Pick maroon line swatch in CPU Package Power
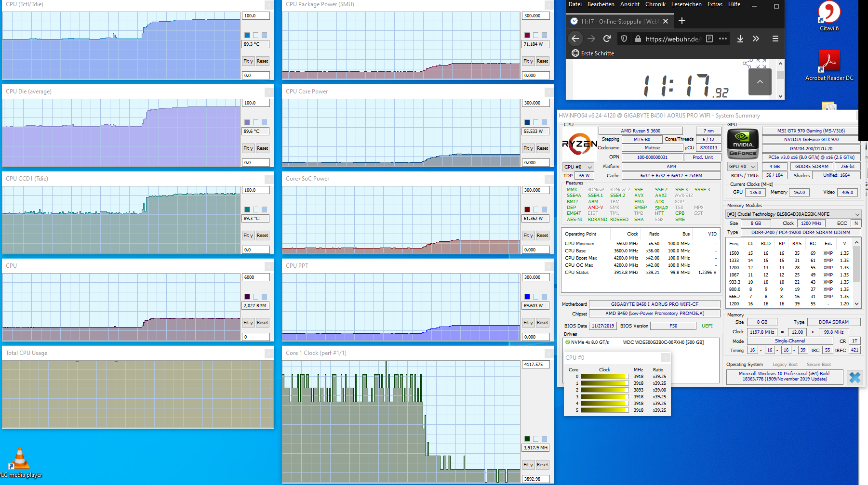Image resolution: width=868 pixels, height=485 pixels. click(x=527, y=35)
